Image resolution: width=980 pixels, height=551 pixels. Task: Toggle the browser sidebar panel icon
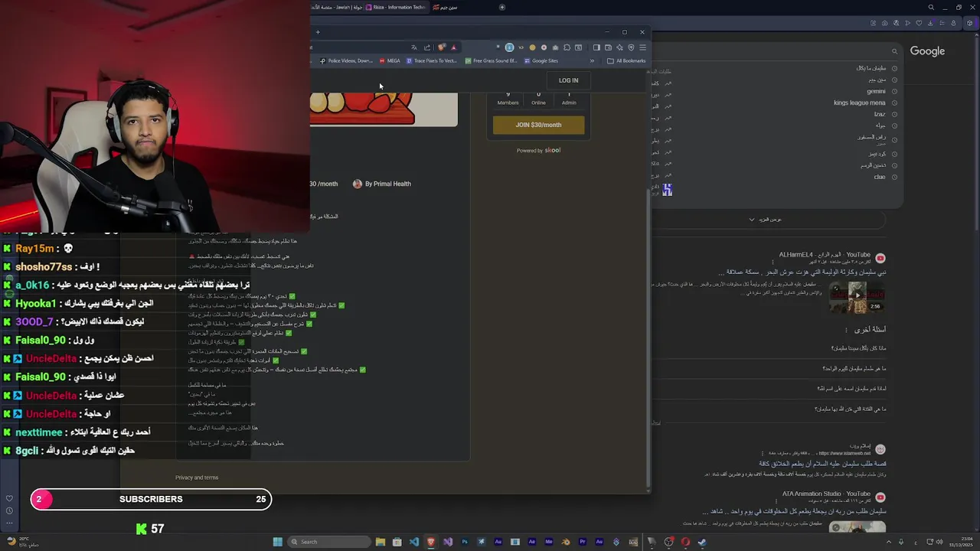(596, 47)
